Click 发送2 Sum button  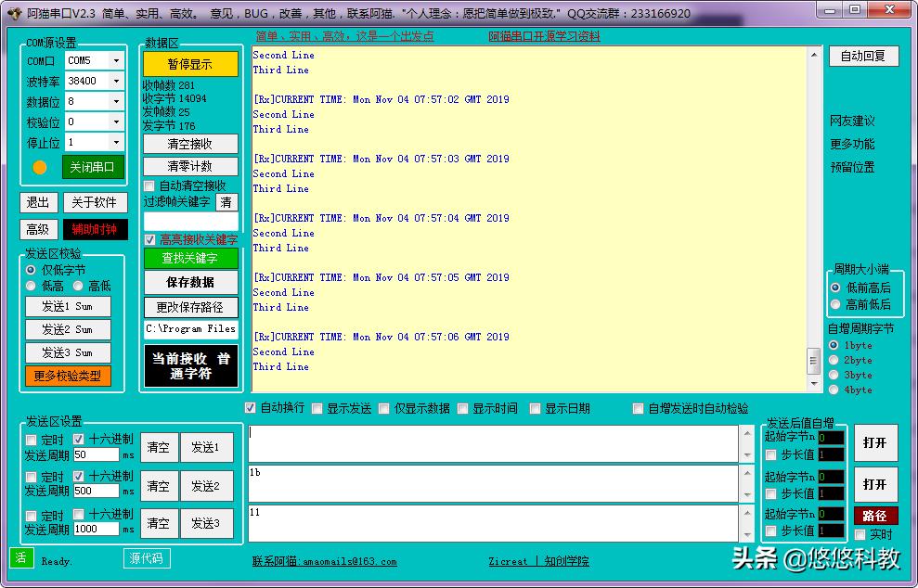click(68, 329)
